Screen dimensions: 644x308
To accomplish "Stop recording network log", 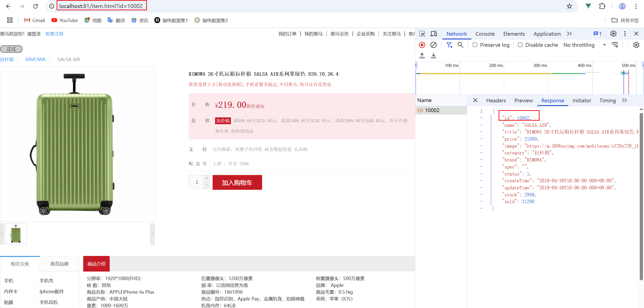I will [x=422, y=45].
